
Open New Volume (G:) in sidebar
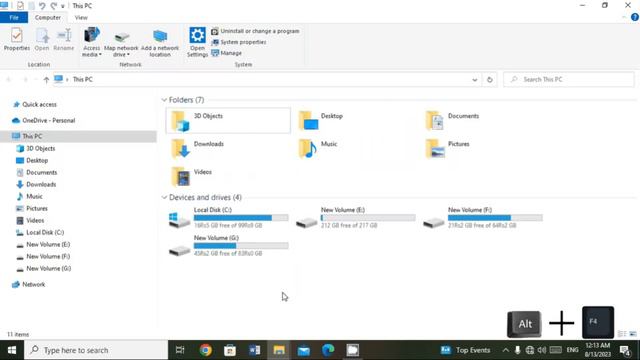(x=48, y=269)
